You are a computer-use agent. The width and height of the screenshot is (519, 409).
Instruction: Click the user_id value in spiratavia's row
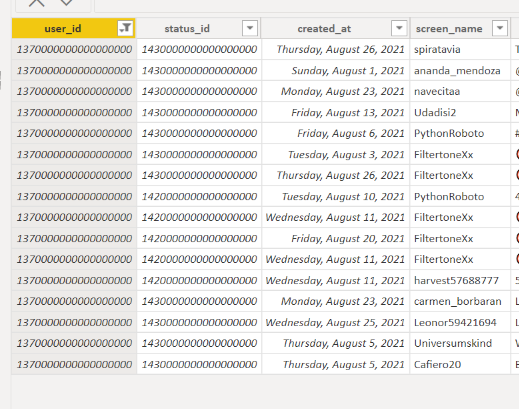(74, 49)
